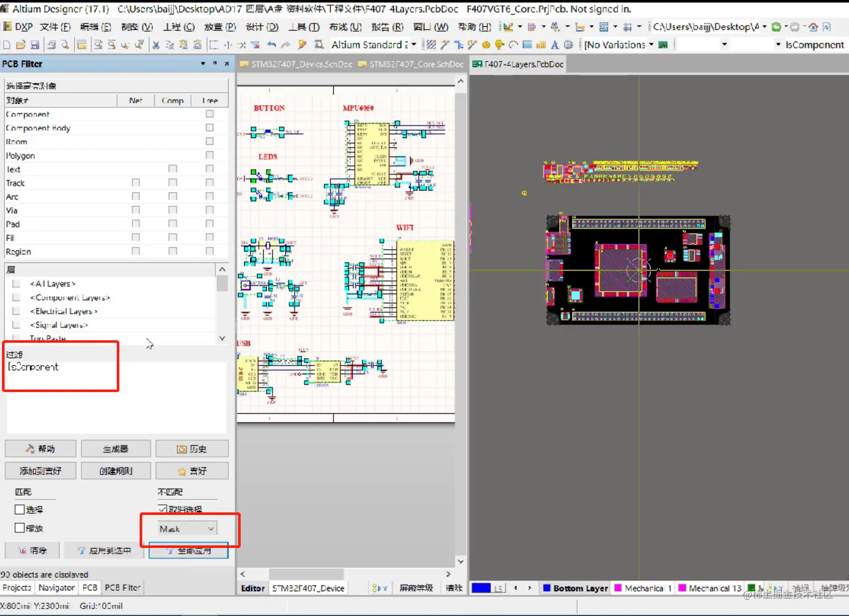Click the Select Inside Area dashed rectangle icon
This screenshot has height=616, width=849.
click(x=214, y=45)
